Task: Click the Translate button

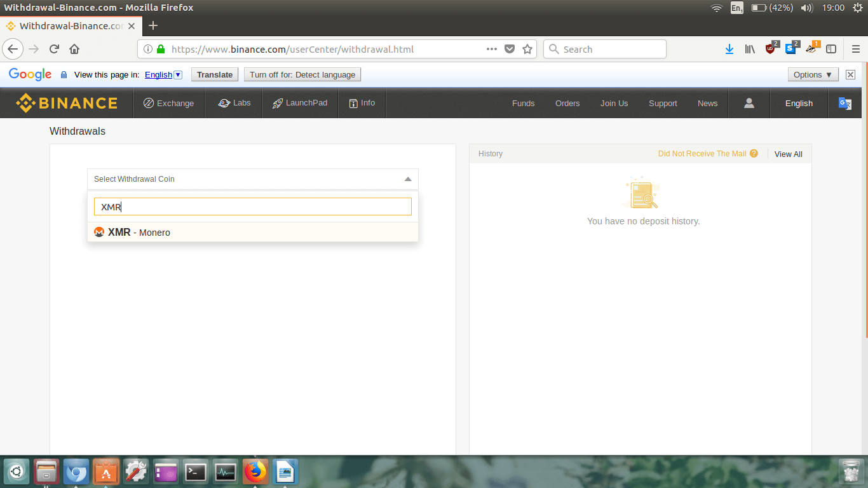Action: coord(215,74)
